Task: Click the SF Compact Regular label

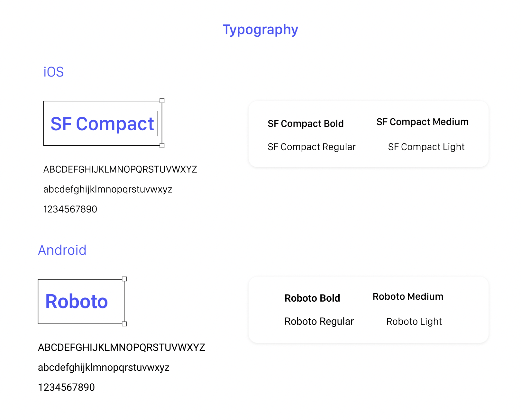Action: [311, 147]
